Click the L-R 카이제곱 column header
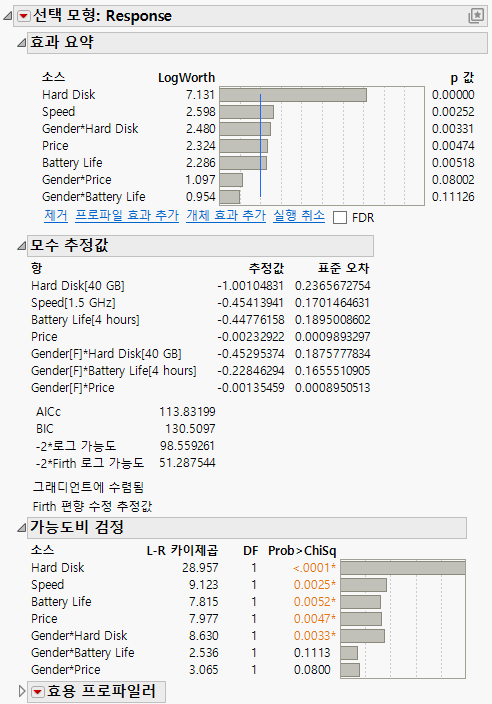 [182, 551]
